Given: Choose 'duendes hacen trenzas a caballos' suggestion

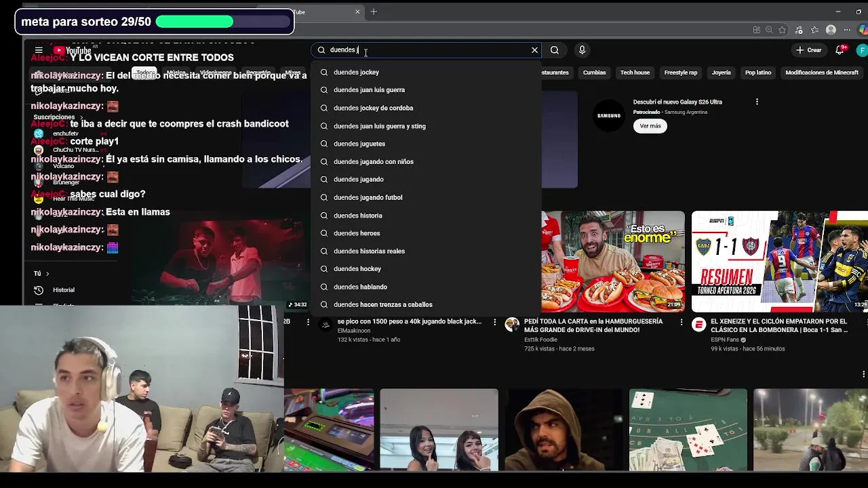Looking at the screenshot, I should point(427,304).
